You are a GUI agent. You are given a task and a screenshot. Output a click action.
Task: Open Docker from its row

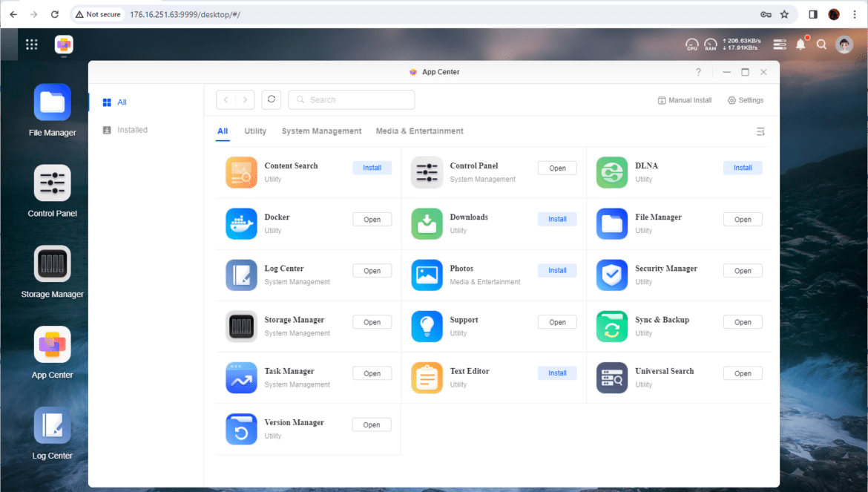[x=372, y=219]
